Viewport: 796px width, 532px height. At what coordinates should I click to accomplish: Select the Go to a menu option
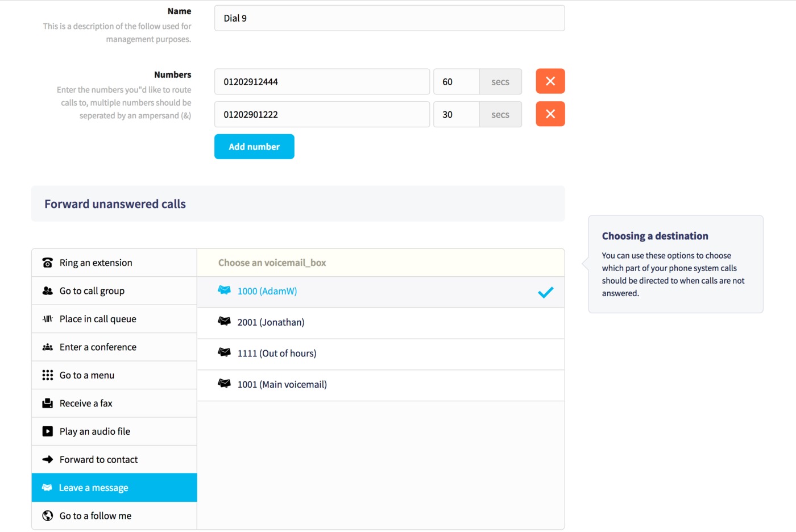tap(114, 375)
